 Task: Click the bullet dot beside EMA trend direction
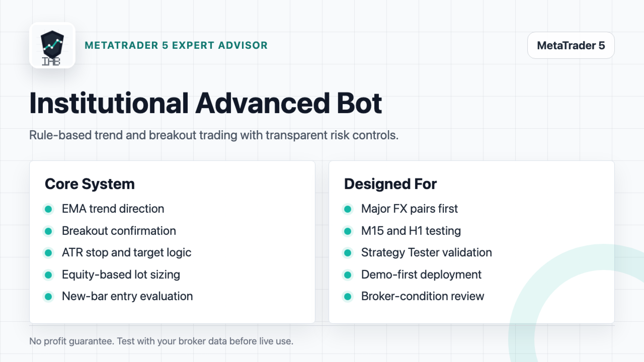tap(48, 209)
